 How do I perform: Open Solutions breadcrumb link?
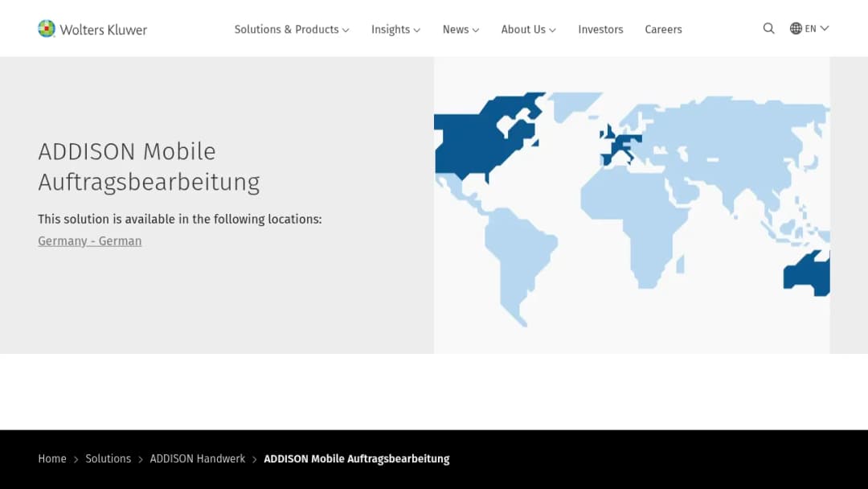(x=108, y=458)
